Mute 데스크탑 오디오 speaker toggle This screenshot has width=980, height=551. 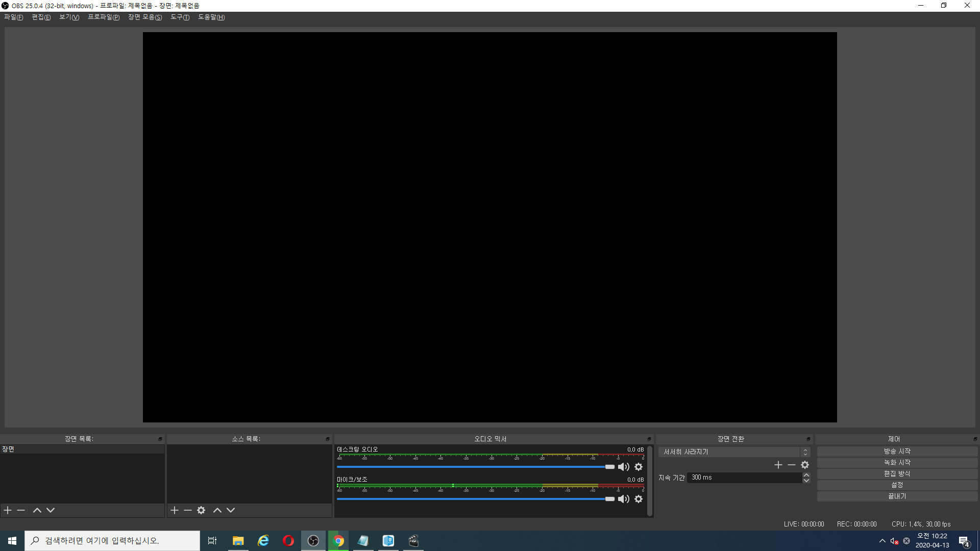pyautogui.click(x=623, y=467)
